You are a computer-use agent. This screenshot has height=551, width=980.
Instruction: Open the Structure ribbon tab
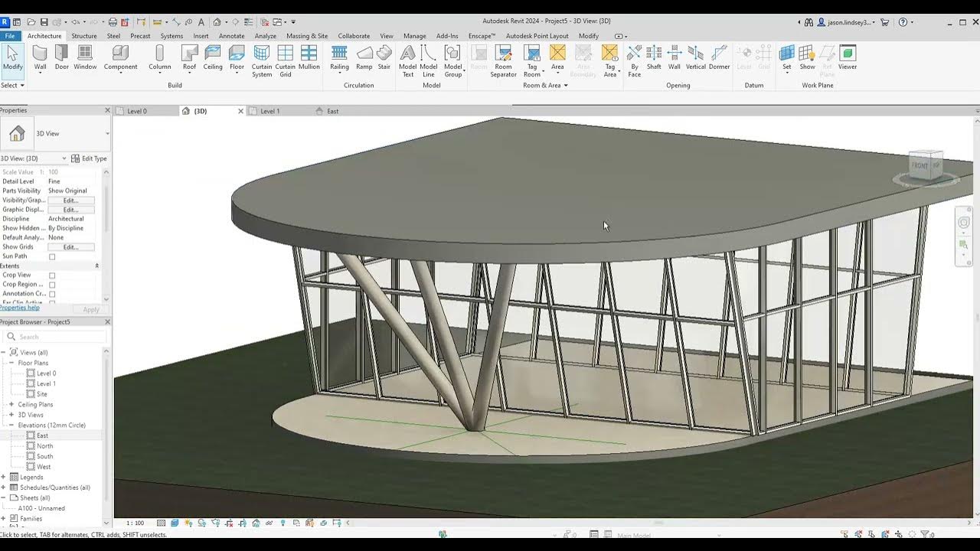[84, 36]
